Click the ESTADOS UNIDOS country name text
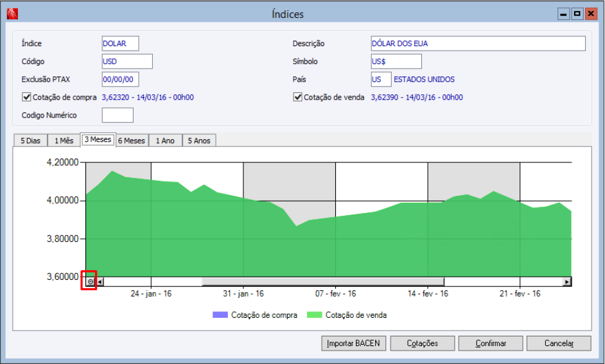This screenshot has height=364, width=605. point(424,80)
